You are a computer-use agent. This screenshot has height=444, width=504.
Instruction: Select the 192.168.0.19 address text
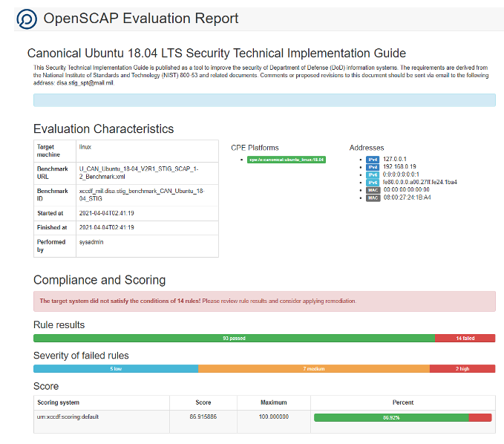click(399, 166)
